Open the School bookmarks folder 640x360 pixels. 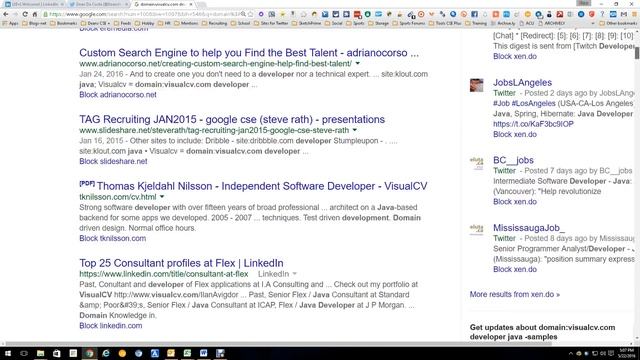pyautogui.click(x=240, y=23)
